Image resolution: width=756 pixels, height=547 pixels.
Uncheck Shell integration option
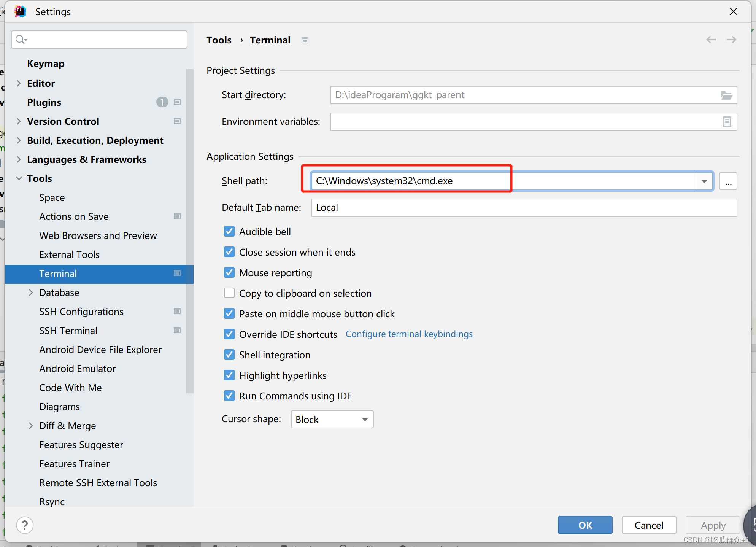pyautogui.click(x=229, y=355)
